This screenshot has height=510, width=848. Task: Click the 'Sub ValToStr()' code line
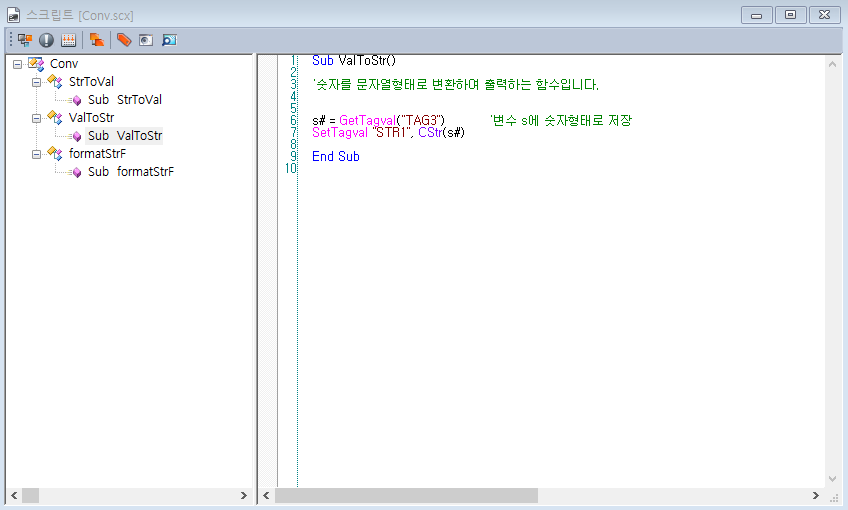click(x=354, y=61)
